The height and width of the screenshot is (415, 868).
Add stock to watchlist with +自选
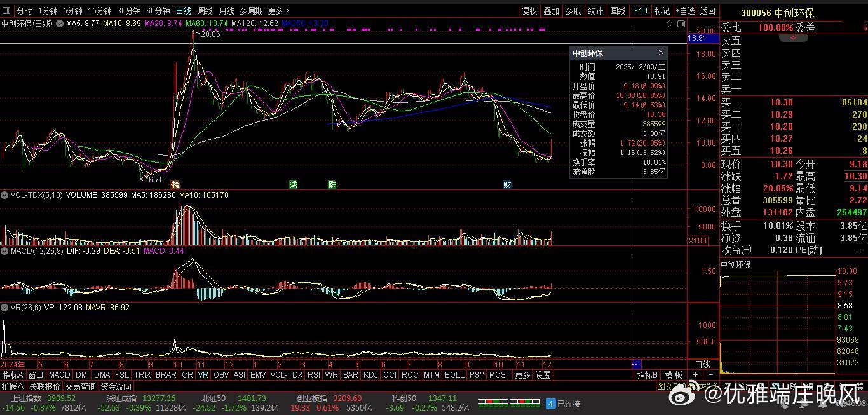coord(684,11)
